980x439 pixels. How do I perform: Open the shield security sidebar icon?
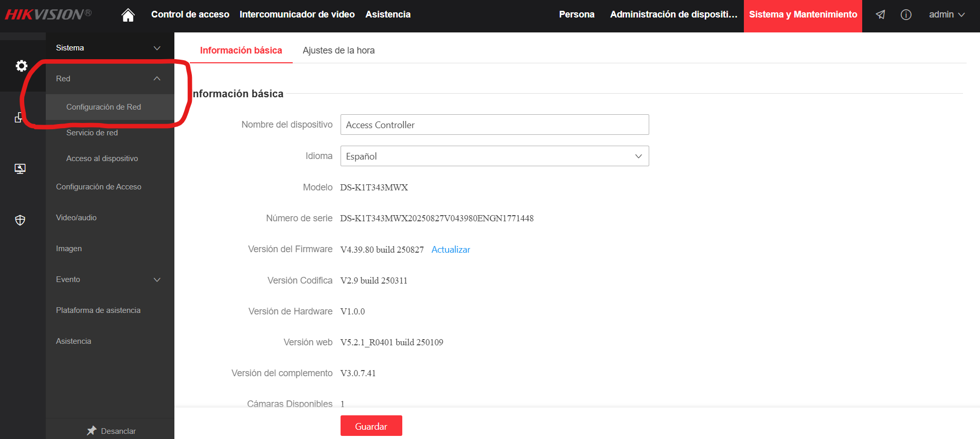20,220
